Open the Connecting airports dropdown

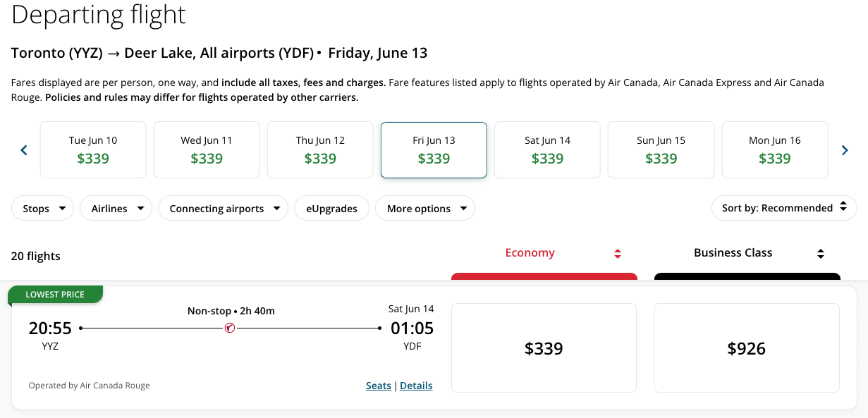point(224,209)
